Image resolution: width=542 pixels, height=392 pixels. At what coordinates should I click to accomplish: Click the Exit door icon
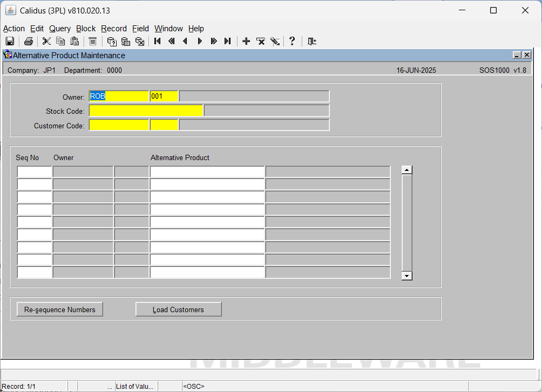[x=312, y=42]
